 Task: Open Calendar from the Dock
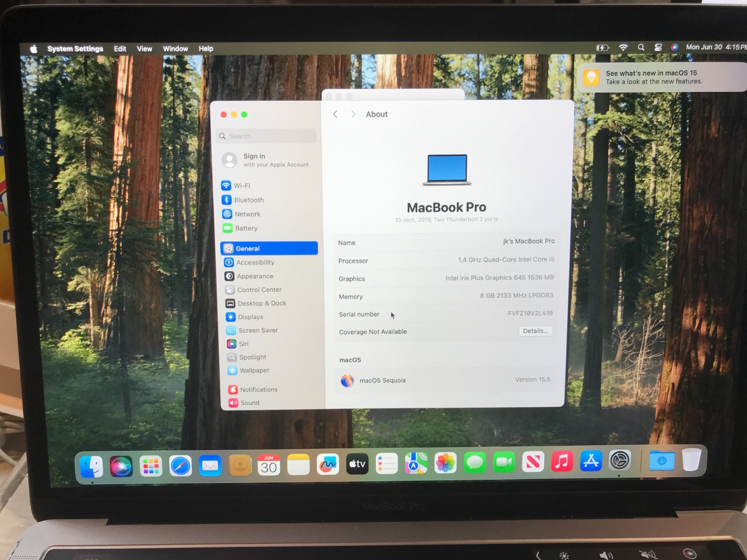tap(269, 465)
